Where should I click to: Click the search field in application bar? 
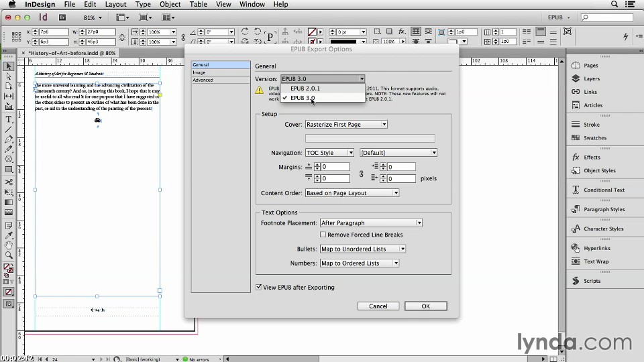[x=606, y=17]
